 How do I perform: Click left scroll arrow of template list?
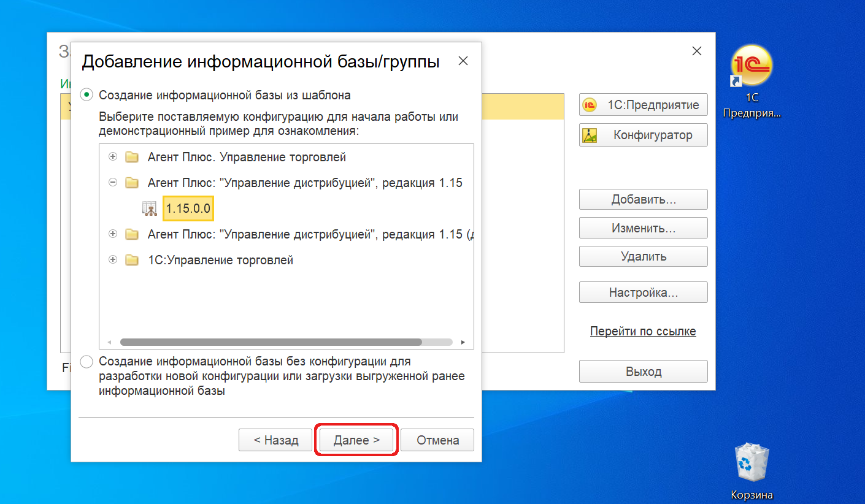[109, 342]
